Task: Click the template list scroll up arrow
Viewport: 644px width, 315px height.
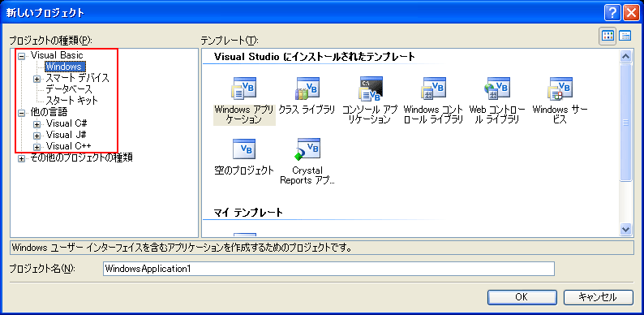Action: pyautogui.click(x=626, y=57)
